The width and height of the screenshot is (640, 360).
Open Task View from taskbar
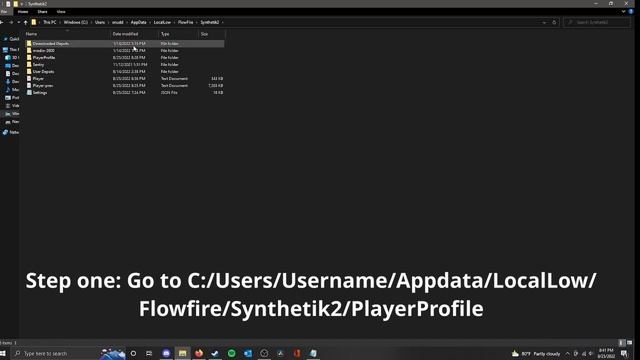149,353
